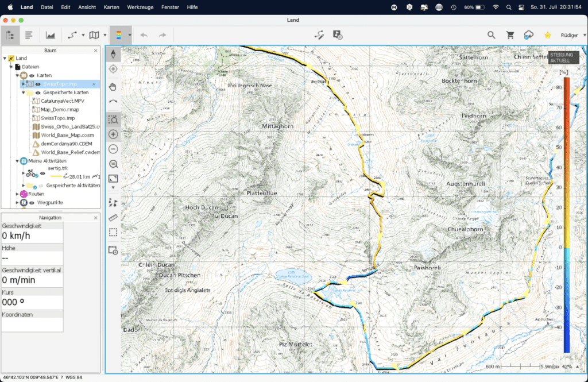Open the Karten menu
The height and width of the screenshot is (382, 588).
pos(111,7)
